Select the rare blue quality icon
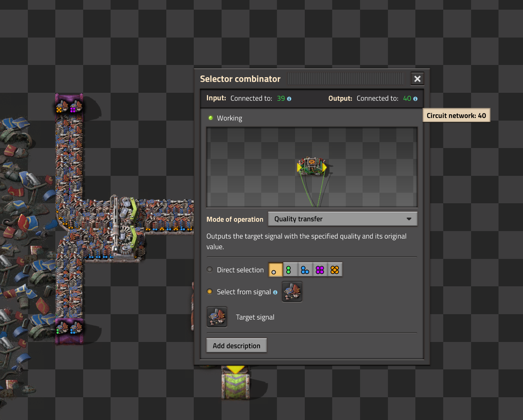The image size is (523, 420). point(305,270)
